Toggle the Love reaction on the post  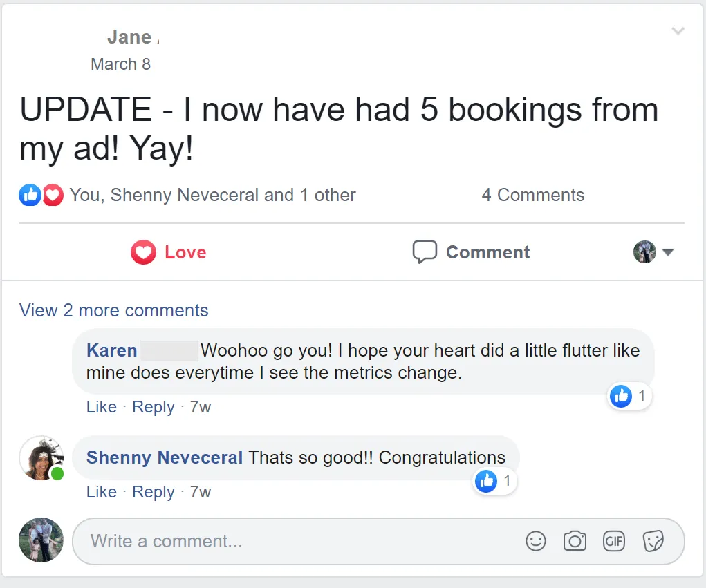pyautogui.click(x=169, y=252)
